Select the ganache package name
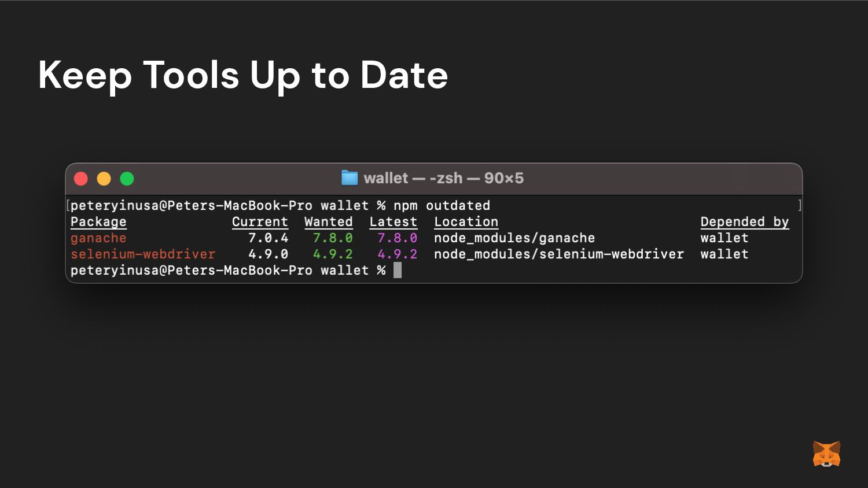Screen dimensions: 868x488 tap(98, 238)
